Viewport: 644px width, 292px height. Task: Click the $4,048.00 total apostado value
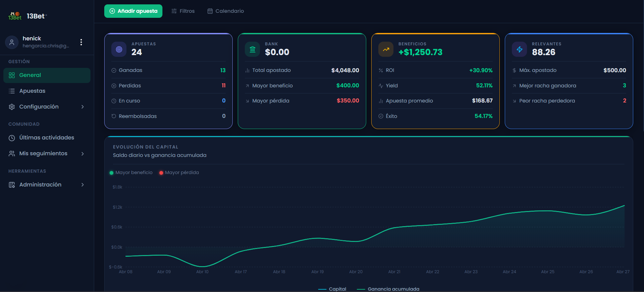[345, 70]
